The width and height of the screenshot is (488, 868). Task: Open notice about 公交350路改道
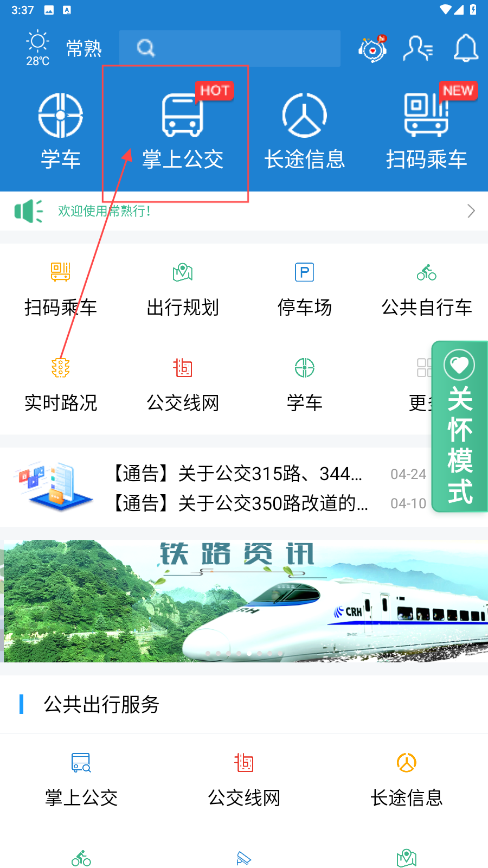[x=240, y=503]
